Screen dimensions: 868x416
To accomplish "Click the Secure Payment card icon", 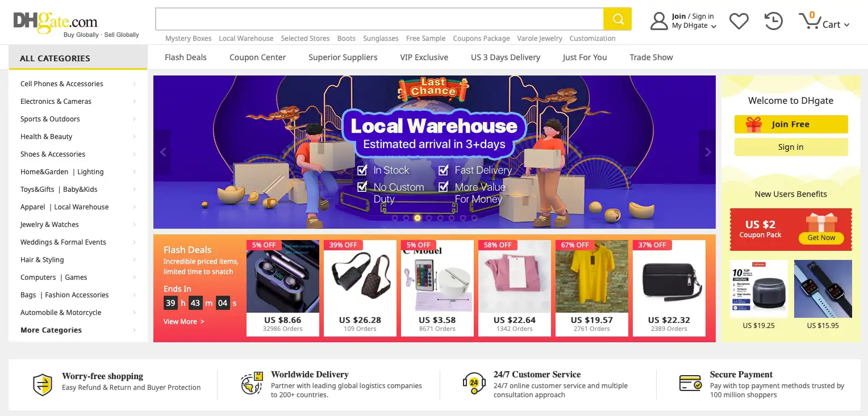I will pos(691,383).
